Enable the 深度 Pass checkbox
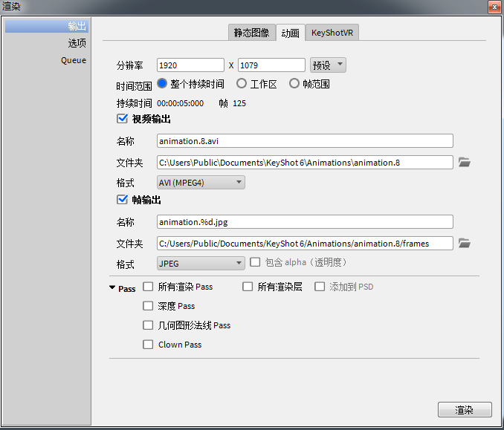 [148, 306]
